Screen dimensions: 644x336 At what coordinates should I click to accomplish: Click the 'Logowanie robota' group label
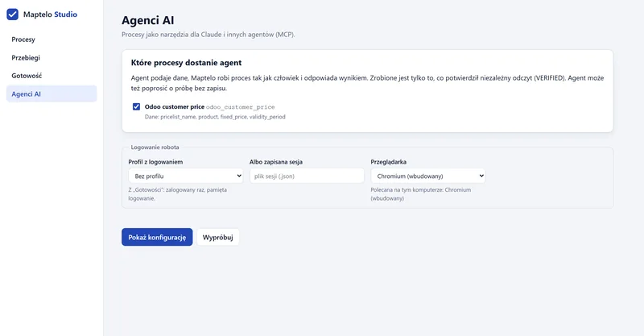(x=155, y=147)
